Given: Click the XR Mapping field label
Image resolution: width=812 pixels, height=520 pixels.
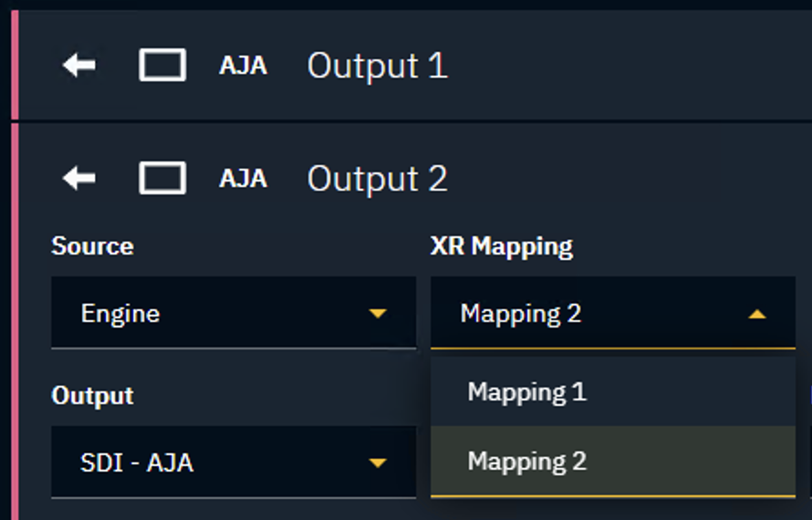Looking at the screenshot, I should pyautogui.click(x=501, y=246).
